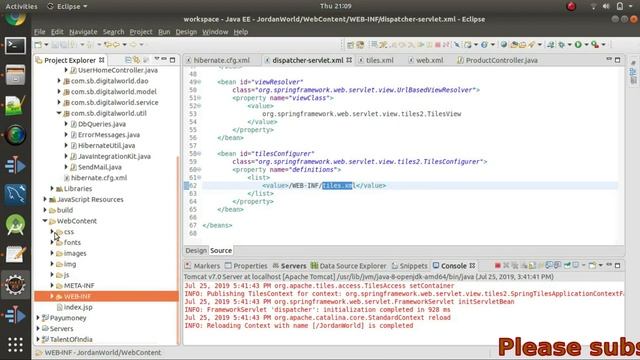Expand the Payumoney project
Image resolution: width=640 pixels, height=360 pixels.
point(38,318)
